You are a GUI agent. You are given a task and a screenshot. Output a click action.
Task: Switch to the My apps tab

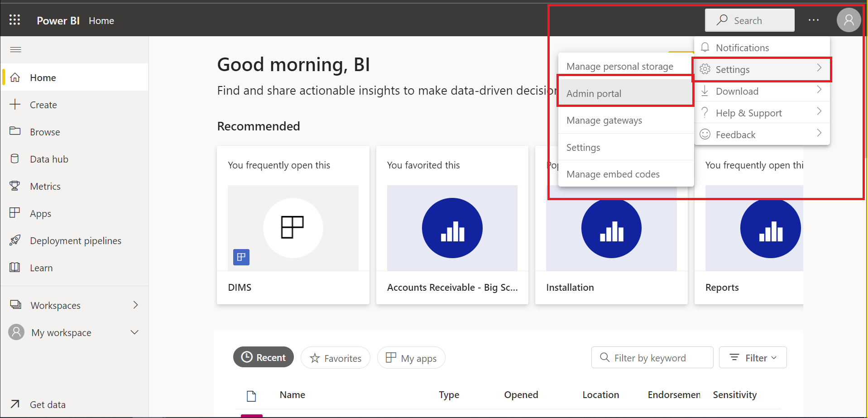(x=411, y=358)
